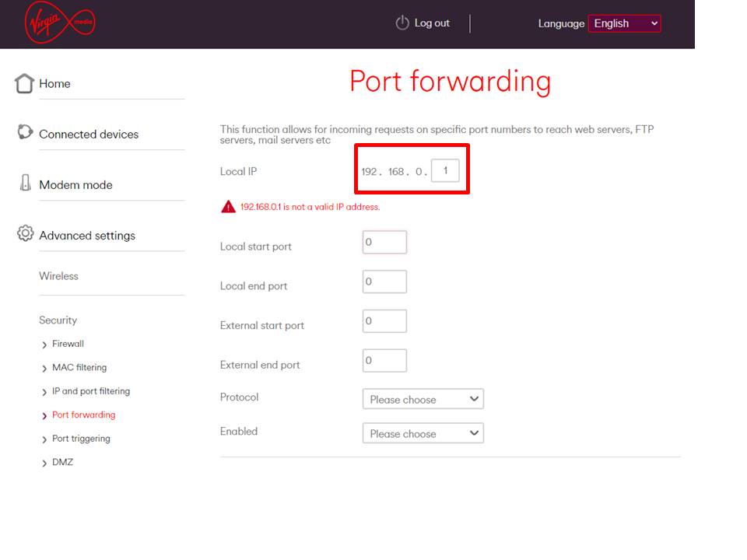
Task: Click the red warning triangle icon
Action: click(x=228, y=207)
